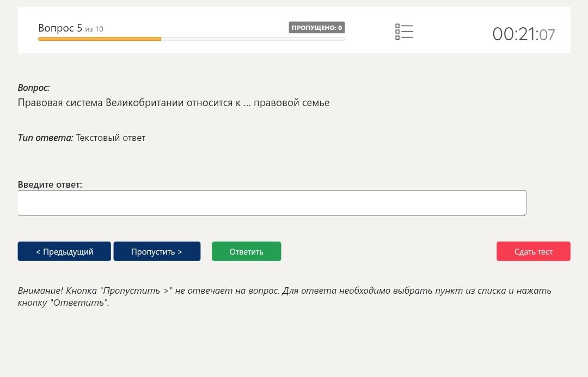This screenshot has height=377, width=588.
Task: Go back with the Предыдущий button
Action: (x=64, y=251)
